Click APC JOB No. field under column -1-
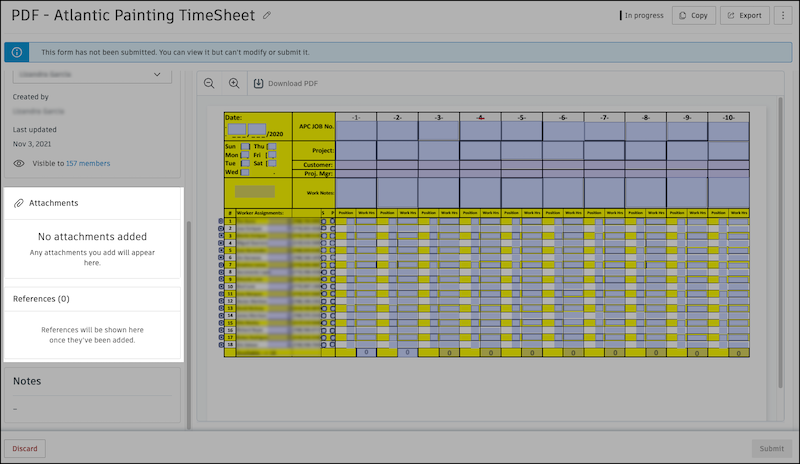The image size is (800, 464). (x=356, y=131)
